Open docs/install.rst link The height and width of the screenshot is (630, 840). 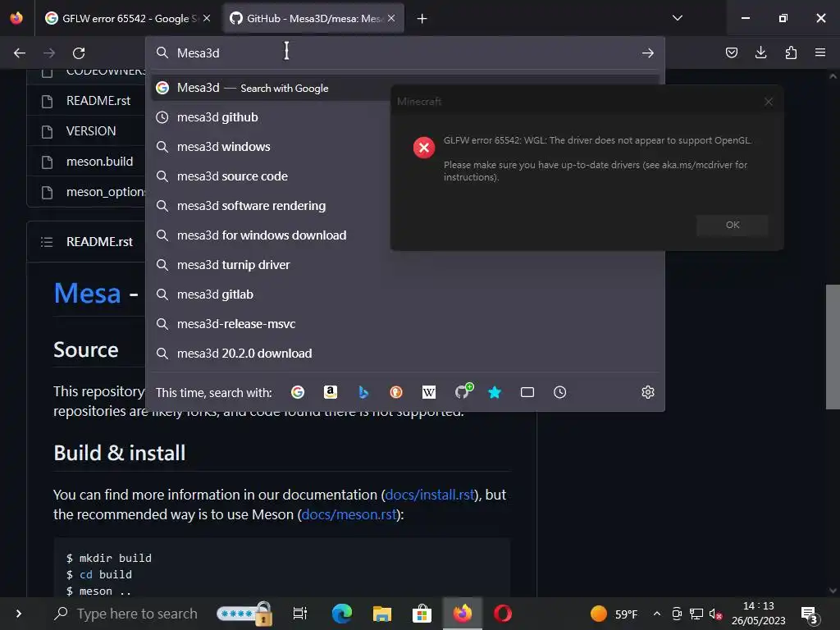430,495
